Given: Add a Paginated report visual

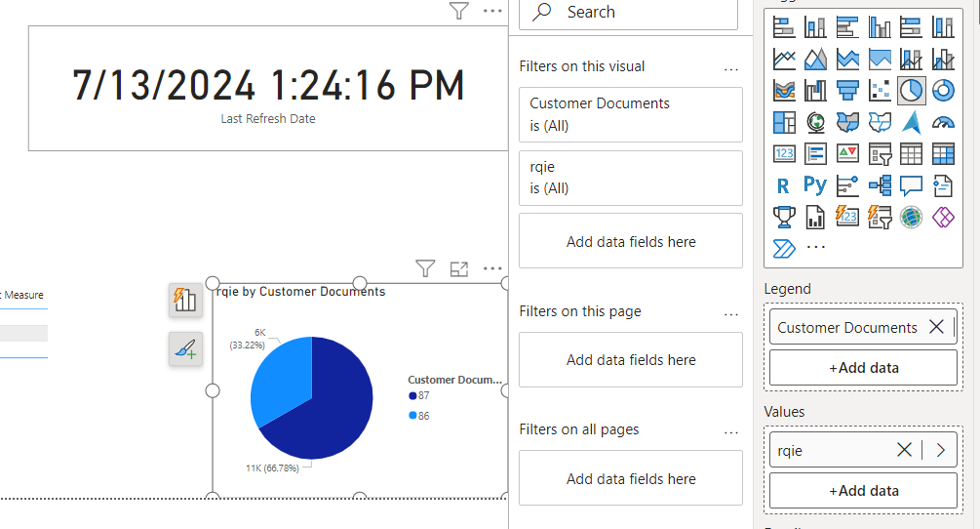Looking at the screenshot, I should [815, 218].
